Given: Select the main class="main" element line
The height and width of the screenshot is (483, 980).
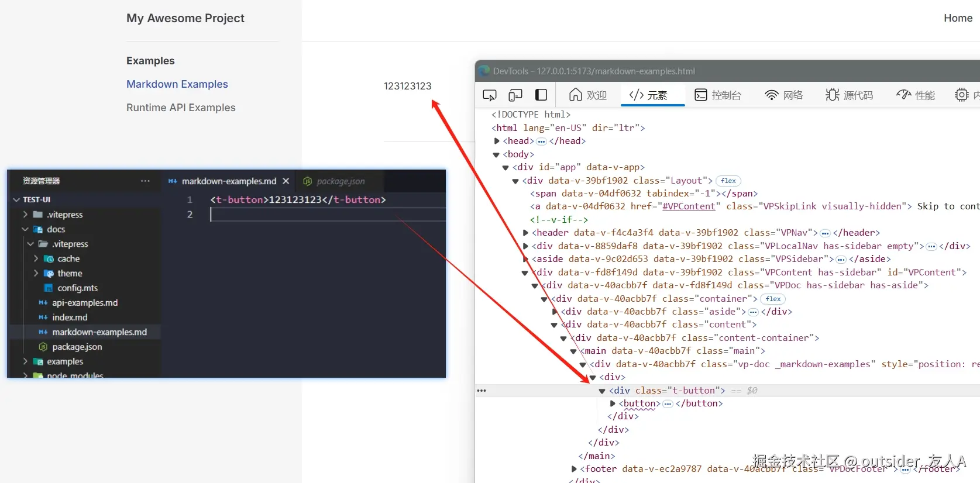Looking at the screenshot, I should [673, 351].
